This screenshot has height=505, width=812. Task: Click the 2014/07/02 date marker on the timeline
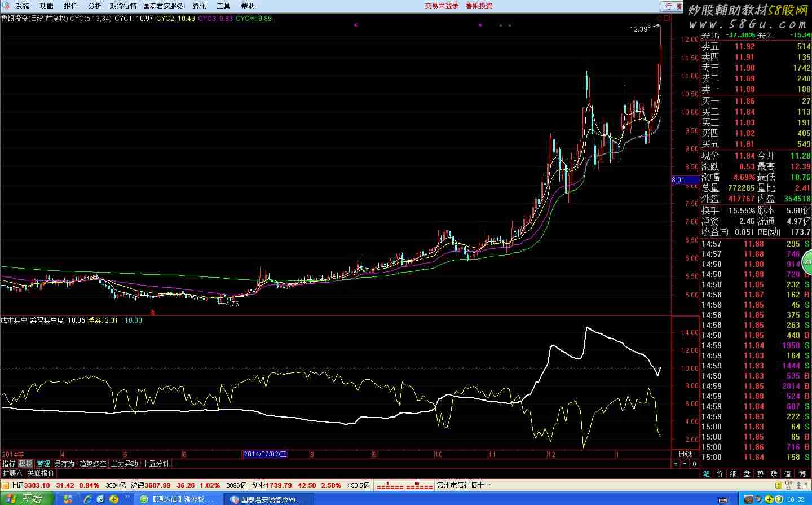pos(265,454)
